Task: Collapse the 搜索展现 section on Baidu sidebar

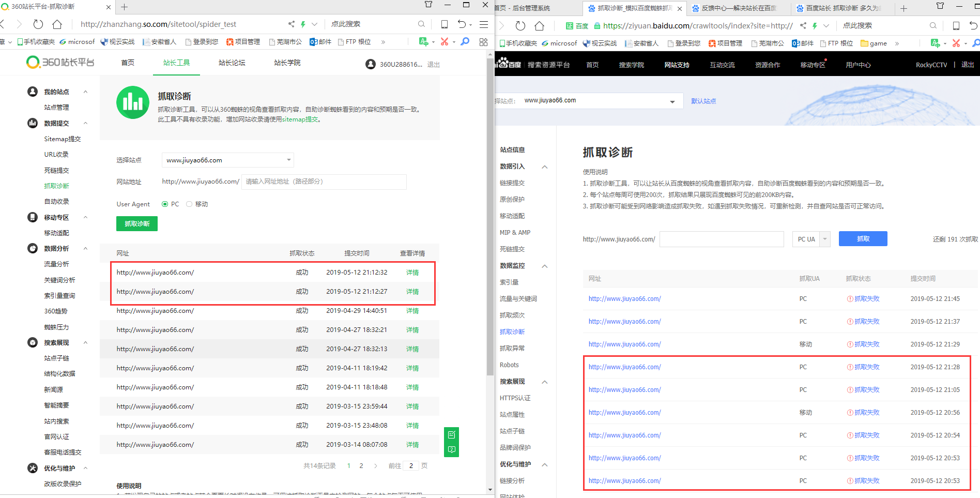Action: (x=545, y=382)
